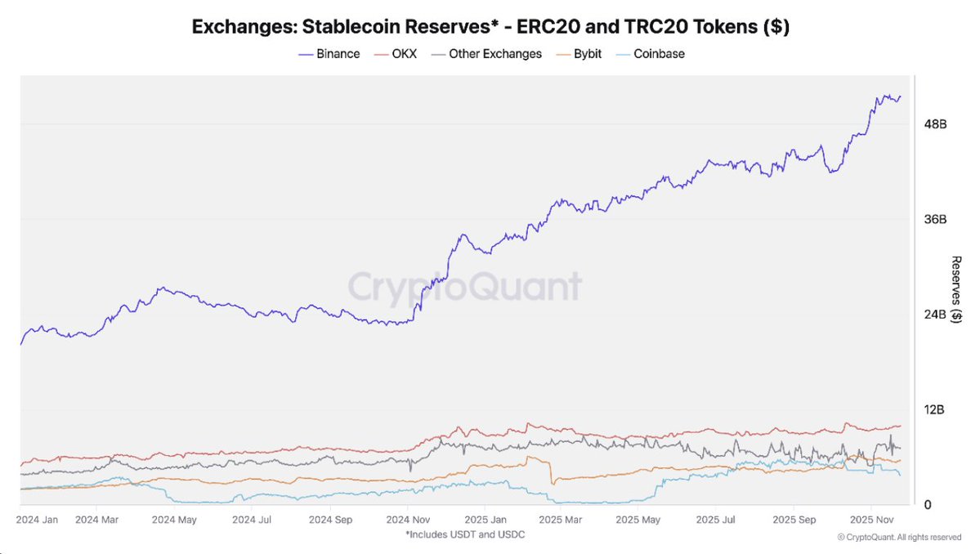The image size is (980, 554).
Task: Click the CryptoQuant watermark logo
Action: 465,287
